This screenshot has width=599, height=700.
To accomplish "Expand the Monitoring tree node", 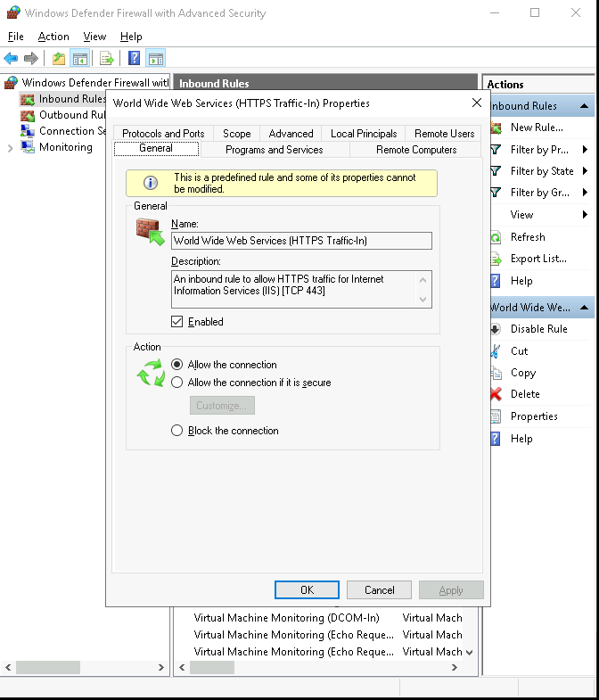I will pos(11,148).
